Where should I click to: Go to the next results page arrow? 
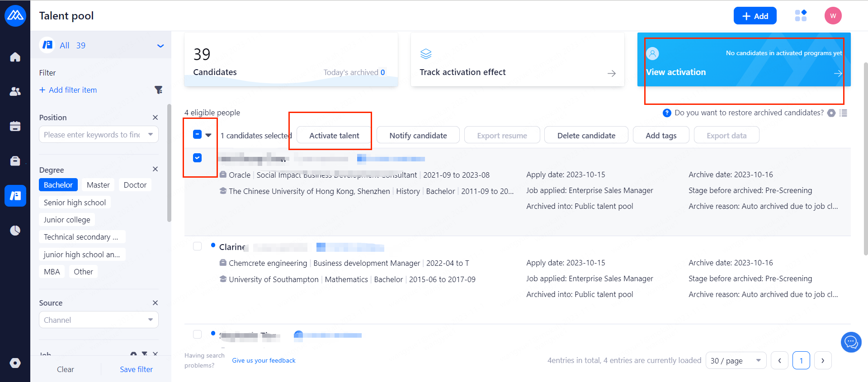click(823, 361)
